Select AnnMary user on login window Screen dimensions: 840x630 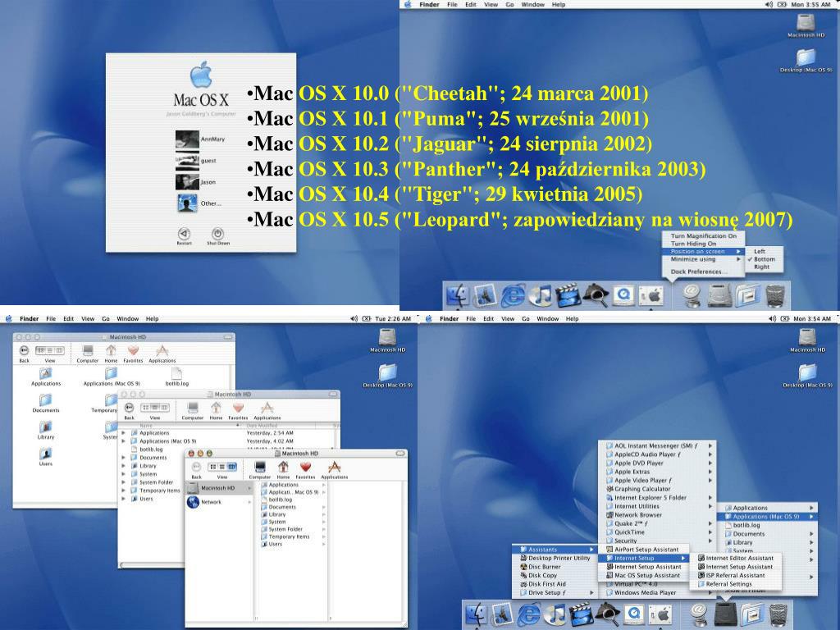pos(200,139)
